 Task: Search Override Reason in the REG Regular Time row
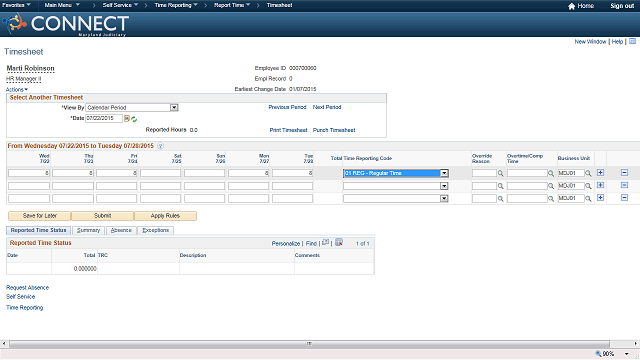500,173
